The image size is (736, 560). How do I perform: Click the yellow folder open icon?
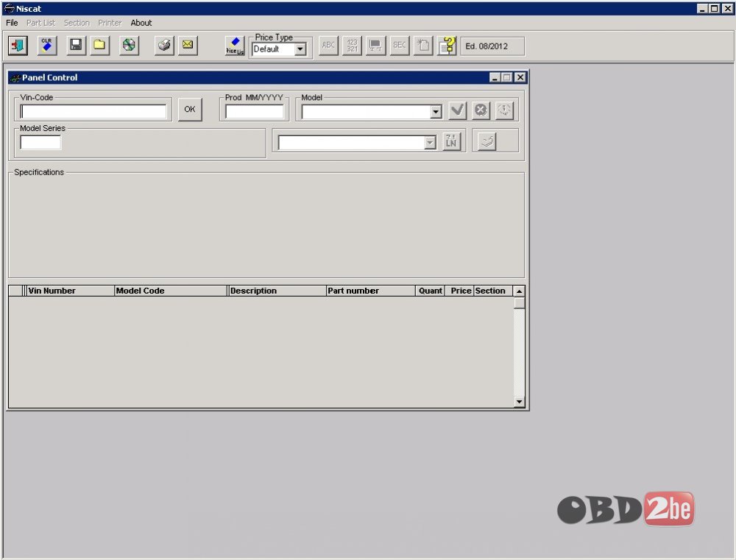[99, 46]
